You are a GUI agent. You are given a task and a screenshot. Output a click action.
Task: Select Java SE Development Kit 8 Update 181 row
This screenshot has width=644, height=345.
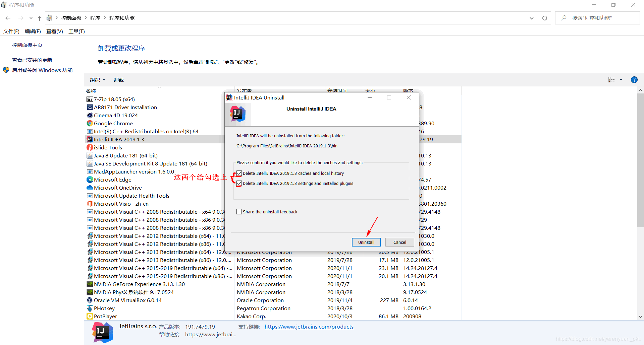[x=155, y=163]
